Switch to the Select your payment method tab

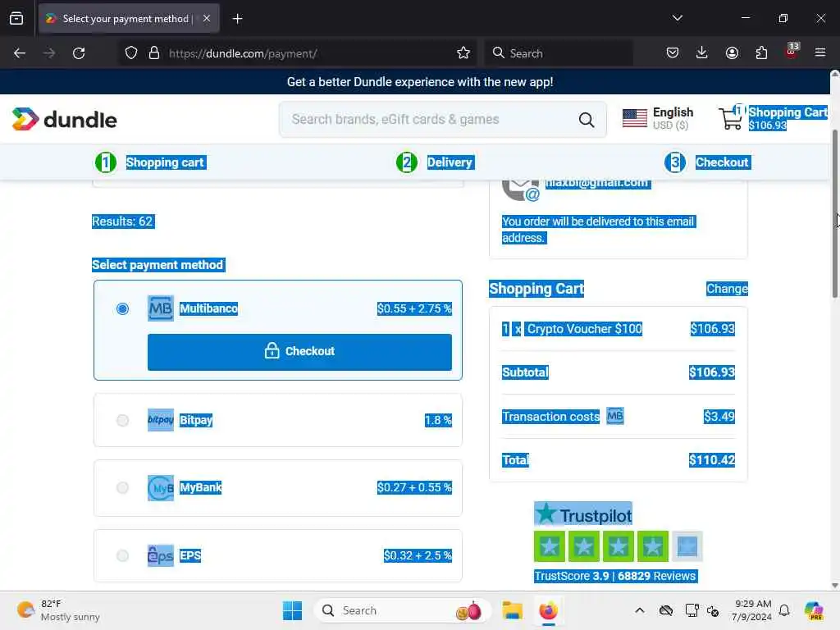(x=129, y=19)
